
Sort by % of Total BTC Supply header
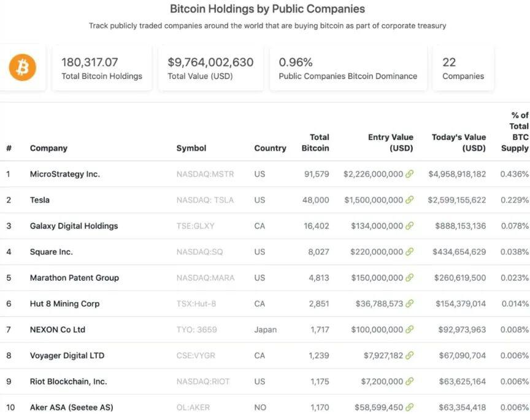[x=515, y=132]
